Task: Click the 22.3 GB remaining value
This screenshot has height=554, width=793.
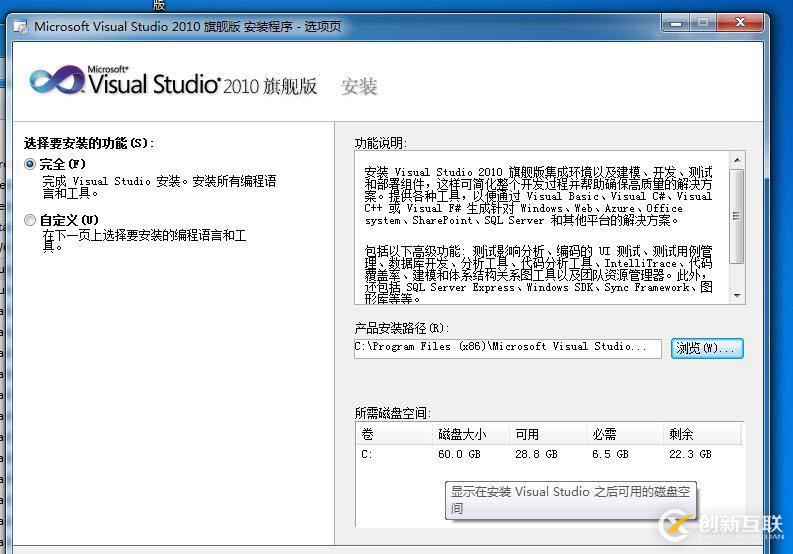Action: coord(690,454)
